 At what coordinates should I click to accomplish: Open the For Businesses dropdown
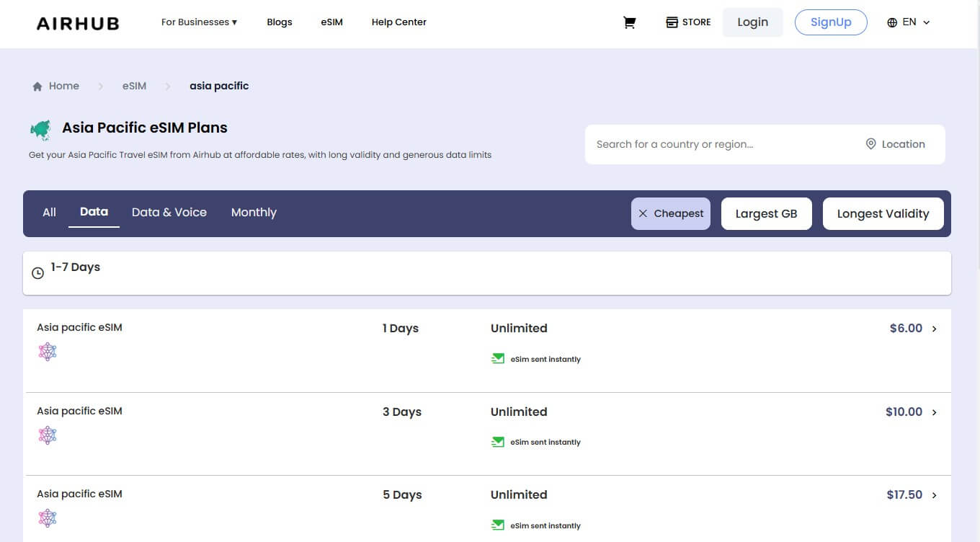point(199,22)
